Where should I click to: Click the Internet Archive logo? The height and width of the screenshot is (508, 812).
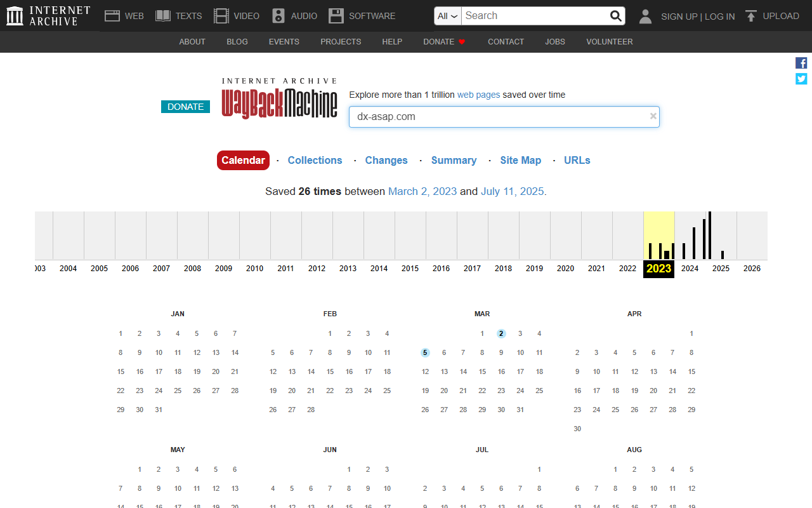pos(48,16)
